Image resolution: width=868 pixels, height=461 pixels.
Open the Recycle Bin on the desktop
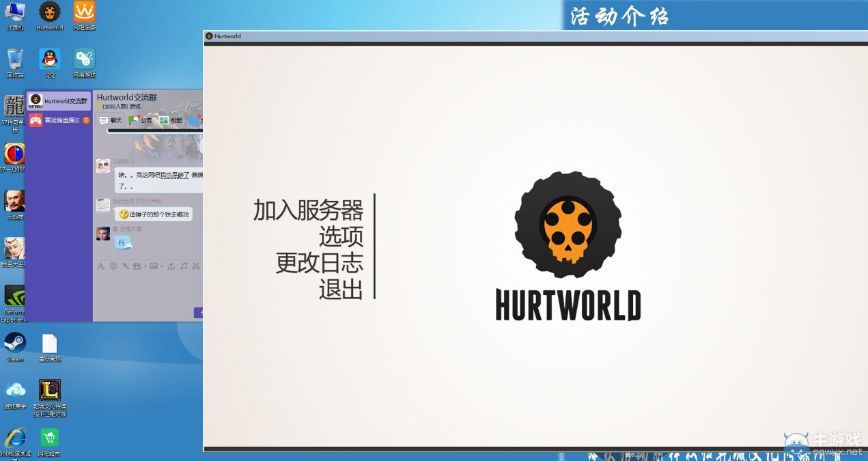[14, 59]
